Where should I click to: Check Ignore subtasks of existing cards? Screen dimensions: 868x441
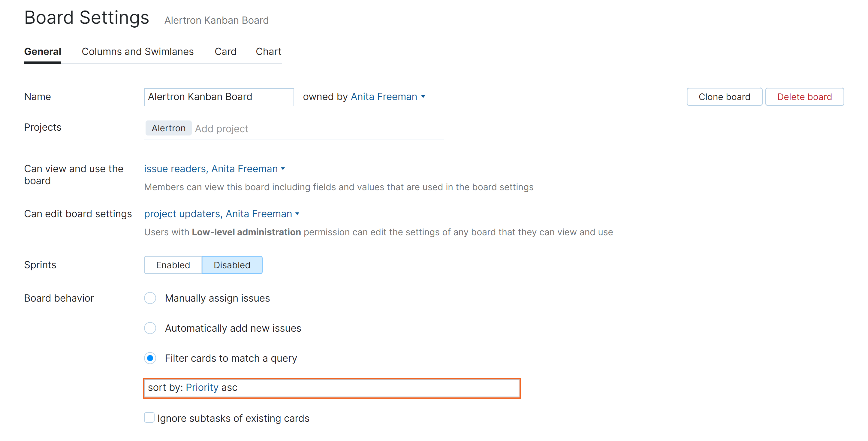(149, 418)
